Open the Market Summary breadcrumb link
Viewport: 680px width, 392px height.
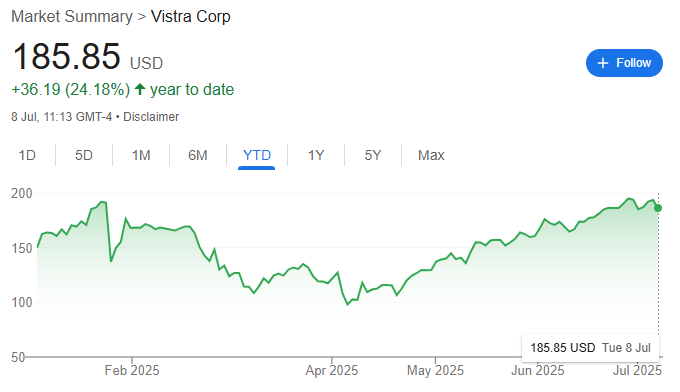pos(72,16)
